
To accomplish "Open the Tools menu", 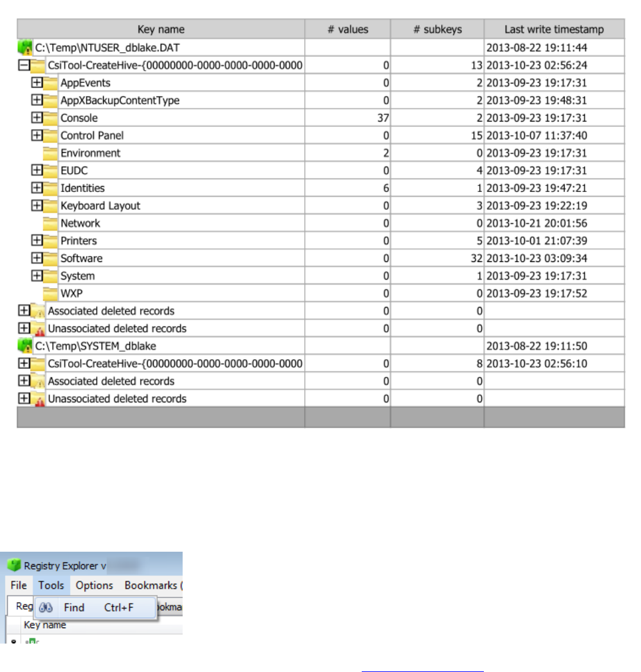I will [51, 585].
